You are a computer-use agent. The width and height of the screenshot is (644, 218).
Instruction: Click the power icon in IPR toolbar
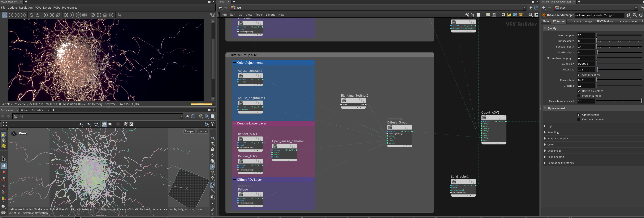(37, 15)
